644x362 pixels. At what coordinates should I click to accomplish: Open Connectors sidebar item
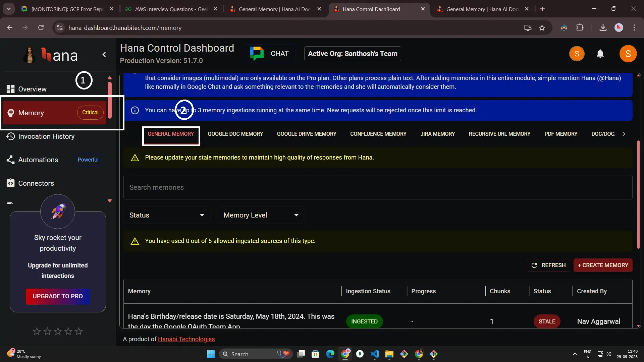[36, 183]
